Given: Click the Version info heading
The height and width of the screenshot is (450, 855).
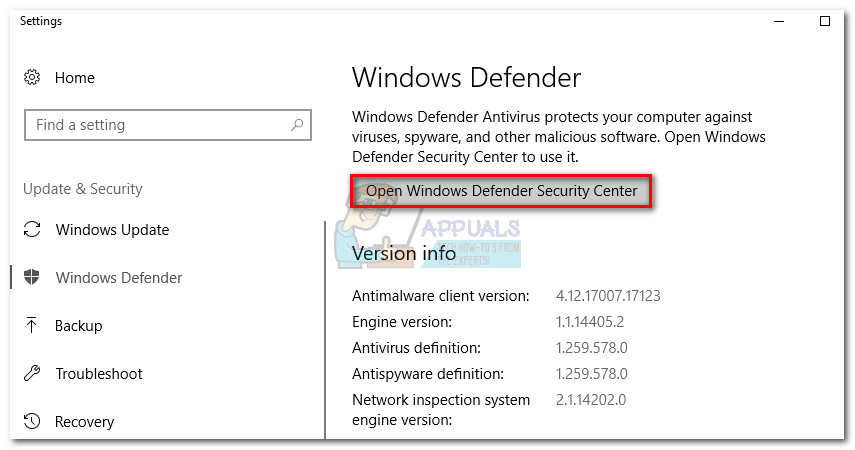Looking at the screenshot, I should pyautogui.click(x=404, y=253).
